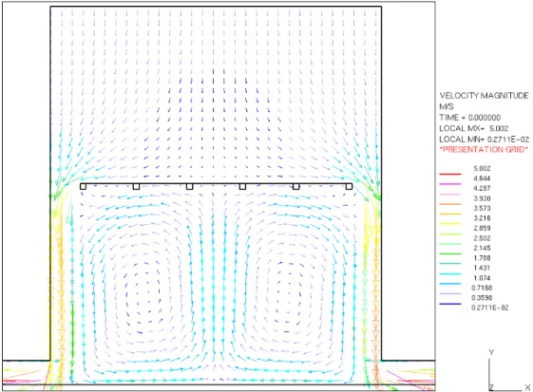The width and height of the screenshot is (533, 392).
Task: Click the M/S units label
Action: pos(446,106)
